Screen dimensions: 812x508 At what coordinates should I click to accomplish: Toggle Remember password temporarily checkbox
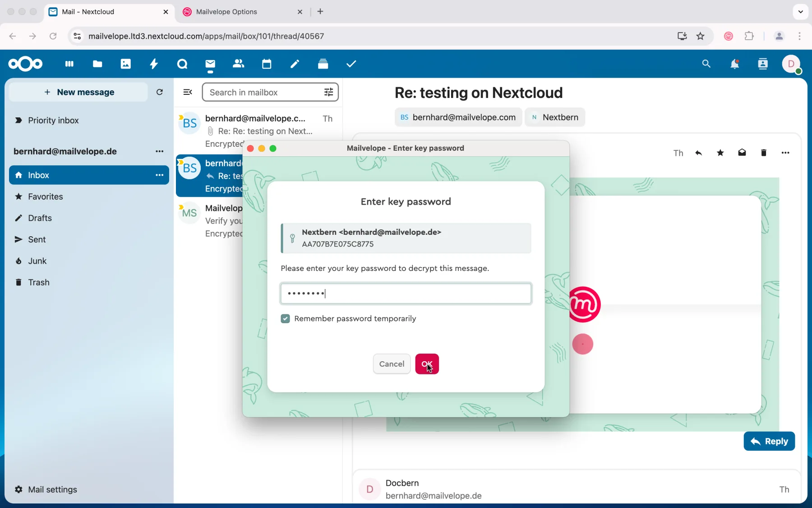coord(285,319)
